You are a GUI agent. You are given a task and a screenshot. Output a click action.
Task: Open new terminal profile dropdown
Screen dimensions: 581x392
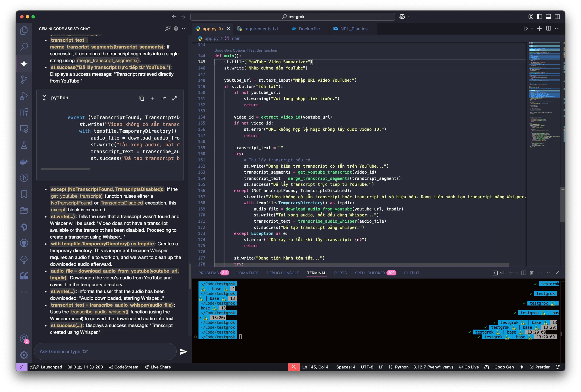pos(516,273)
